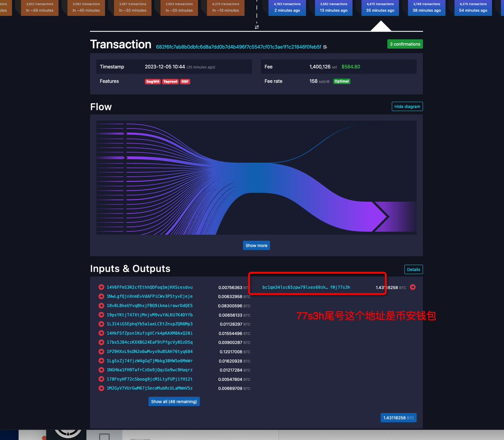Click the green Optimal fee rate badge
The image size is (504, 440).
342,82
